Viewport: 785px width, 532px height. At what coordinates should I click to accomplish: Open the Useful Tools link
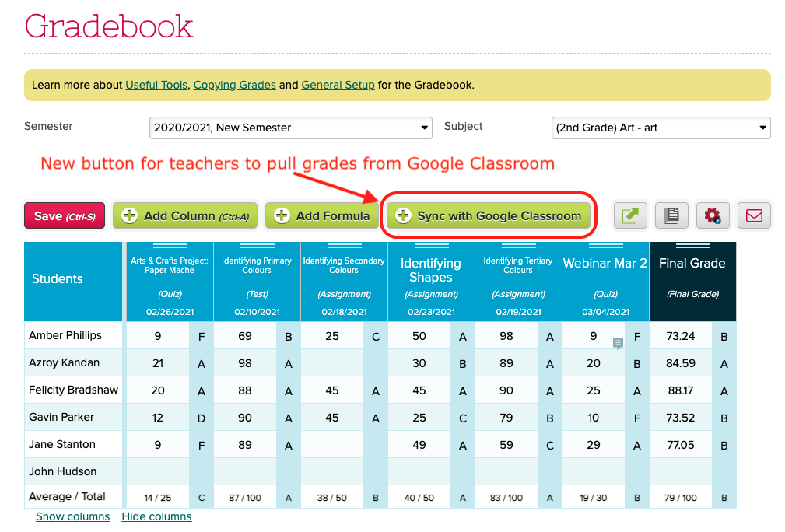pyautogui.click(x=156, y=85)
